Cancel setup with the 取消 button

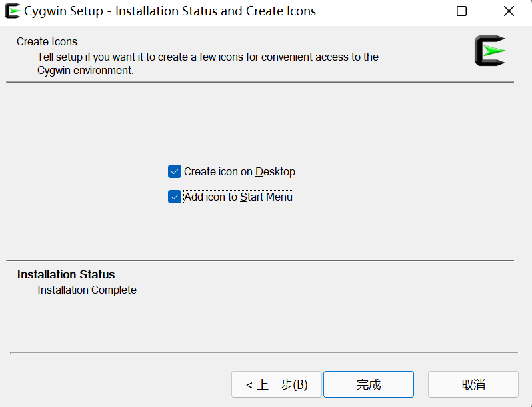473,384
